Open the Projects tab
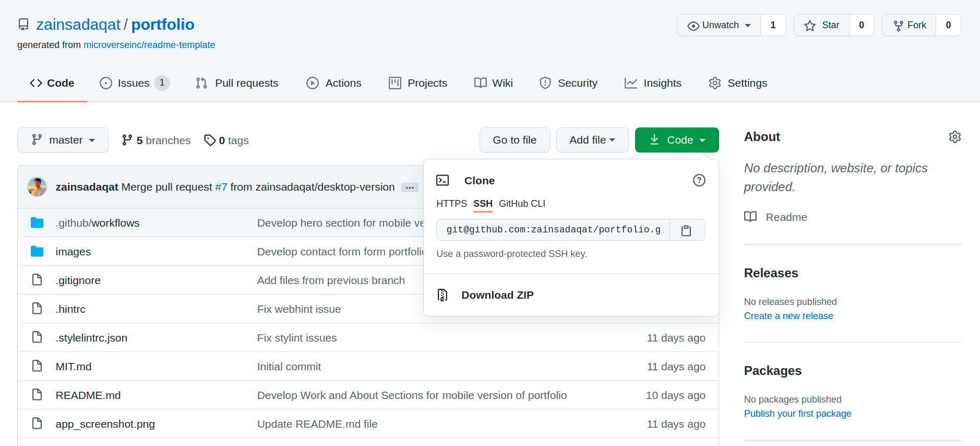980x446 pixels. point(418,83)
